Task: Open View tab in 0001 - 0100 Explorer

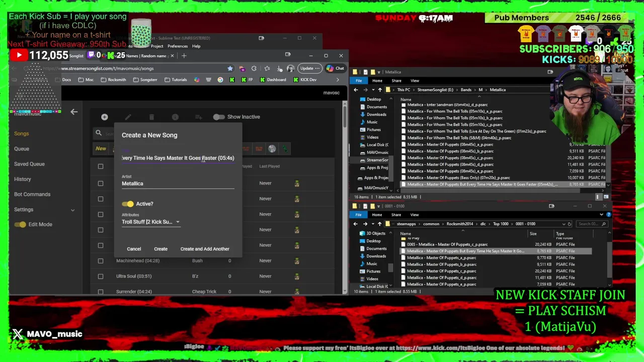Action: pos(415,215)
